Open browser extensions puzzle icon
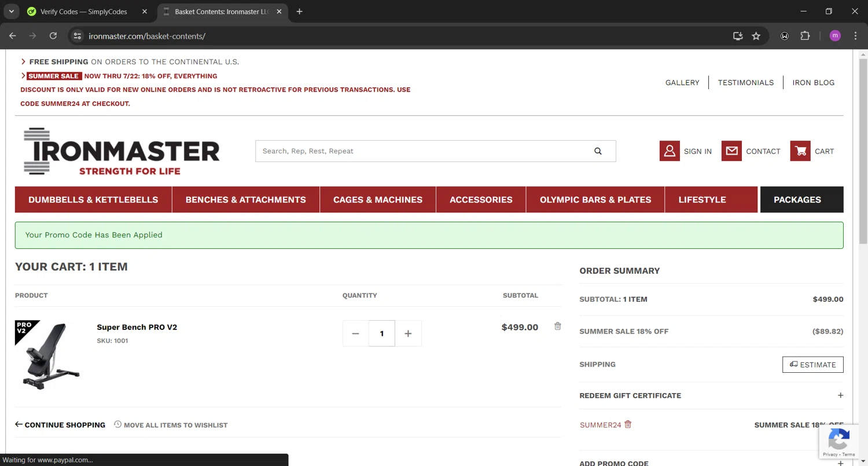 (x=805, y=36)
